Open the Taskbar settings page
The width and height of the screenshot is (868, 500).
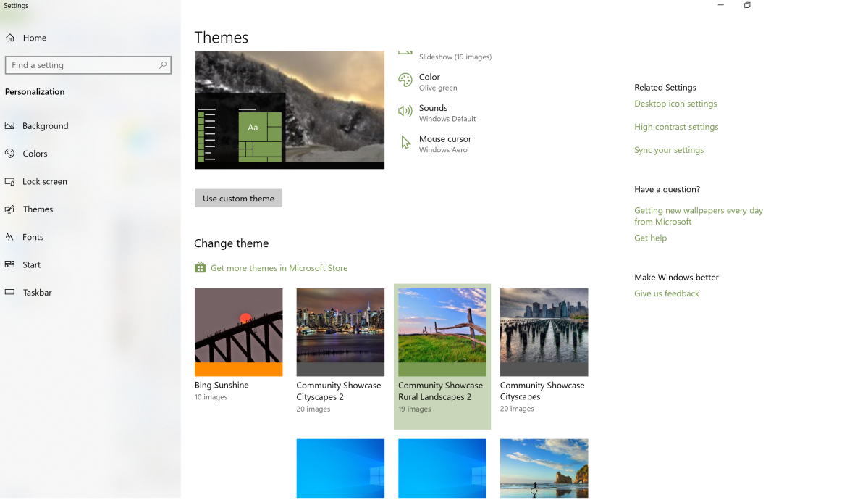37,293
